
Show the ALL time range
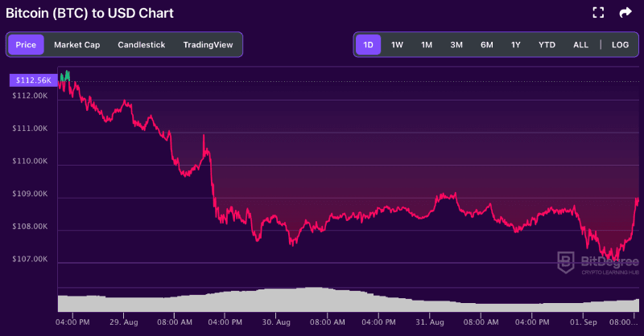coord(580,45)
